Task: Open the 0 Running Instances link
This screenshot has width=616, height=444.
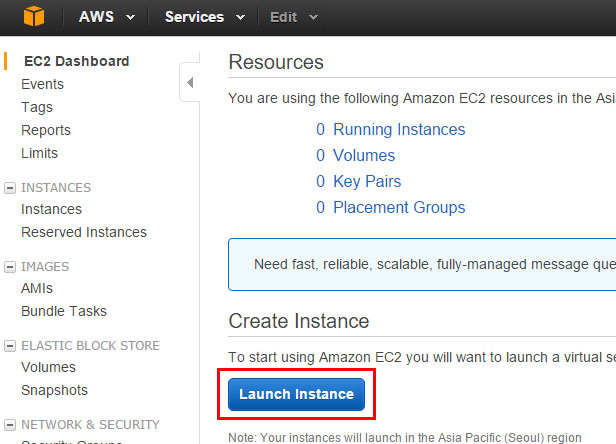Action: 390,130
